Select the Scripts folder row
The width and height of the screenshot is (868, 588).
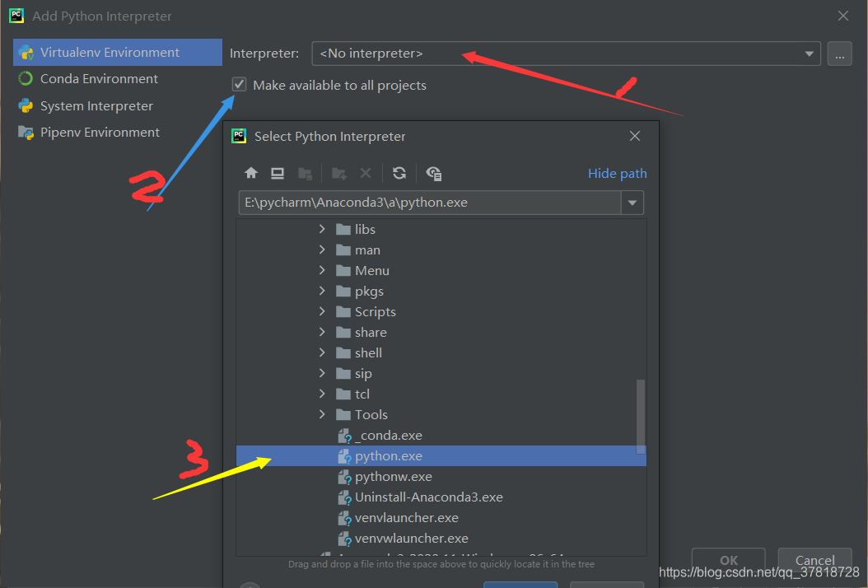pyautogui.click(x=441, y=312)
